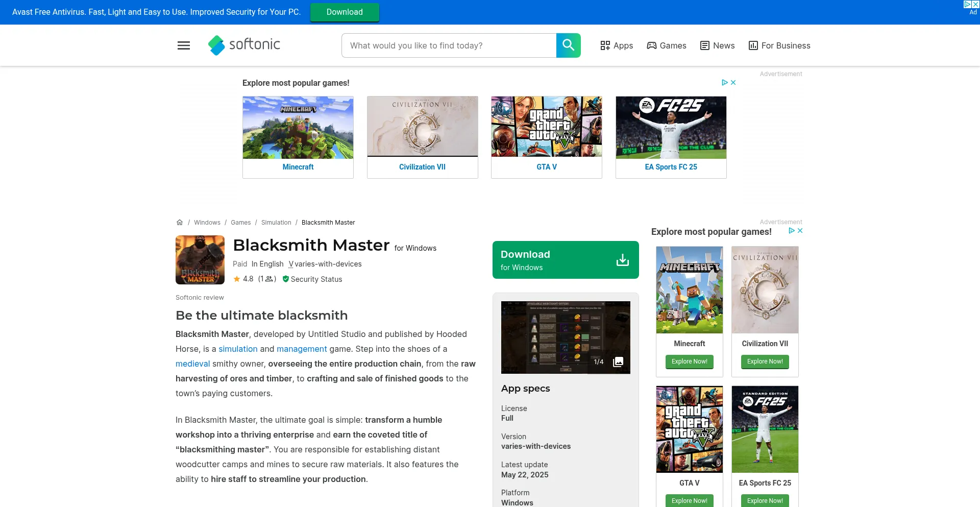This screenshot has height=507, width=980.
Task: Navigate to the Simulation breadcrumb
Action: (x=276, y=222)
